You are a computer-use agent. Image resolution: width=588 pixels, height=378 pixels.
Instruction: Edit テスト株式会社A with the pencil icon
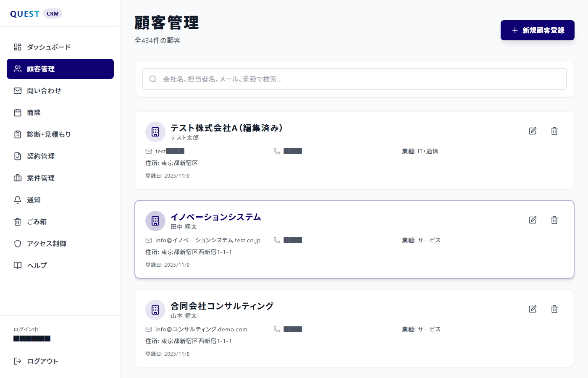click(532, 131)
